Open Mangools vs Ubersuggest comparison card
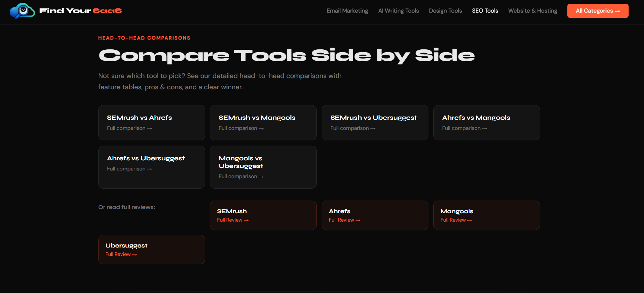Screen dimensions: 644x293 point(263,167)
